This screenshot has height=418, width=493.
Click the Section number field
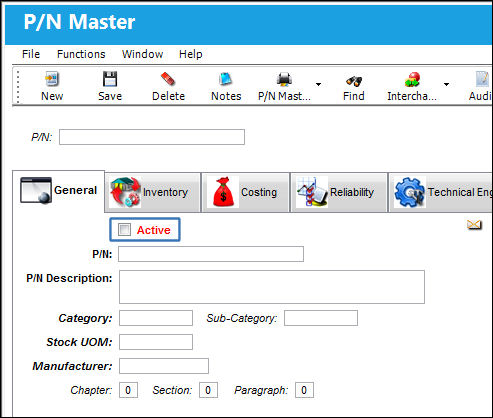point(208,390)
